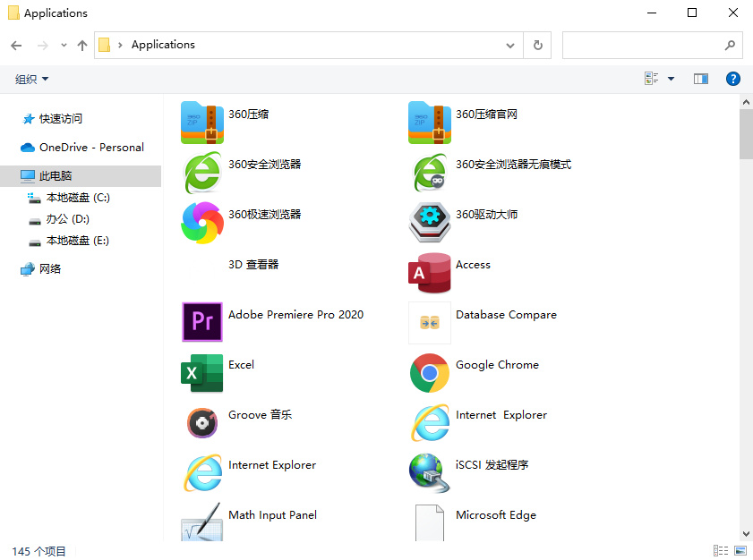Click the refresh button beside address bar
Screen dimensions: 753x560
pyautogui.click(x=537, y=45)
